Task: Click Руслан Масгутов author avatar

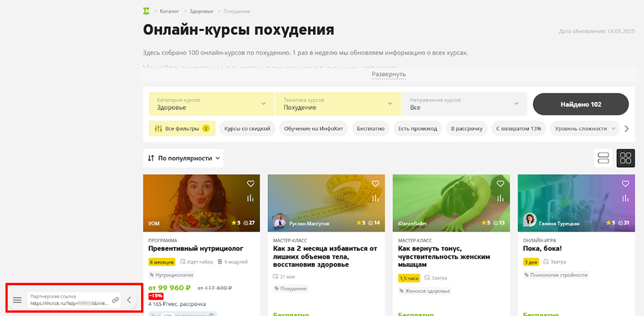Action: (x=279, y=220)
